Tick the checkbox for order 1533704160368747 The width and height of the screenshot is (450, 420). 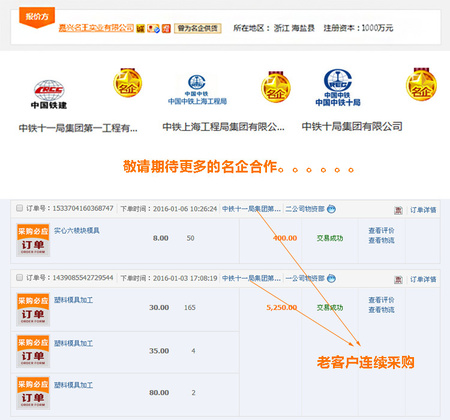pyautogui.click(x=19, y=208)
